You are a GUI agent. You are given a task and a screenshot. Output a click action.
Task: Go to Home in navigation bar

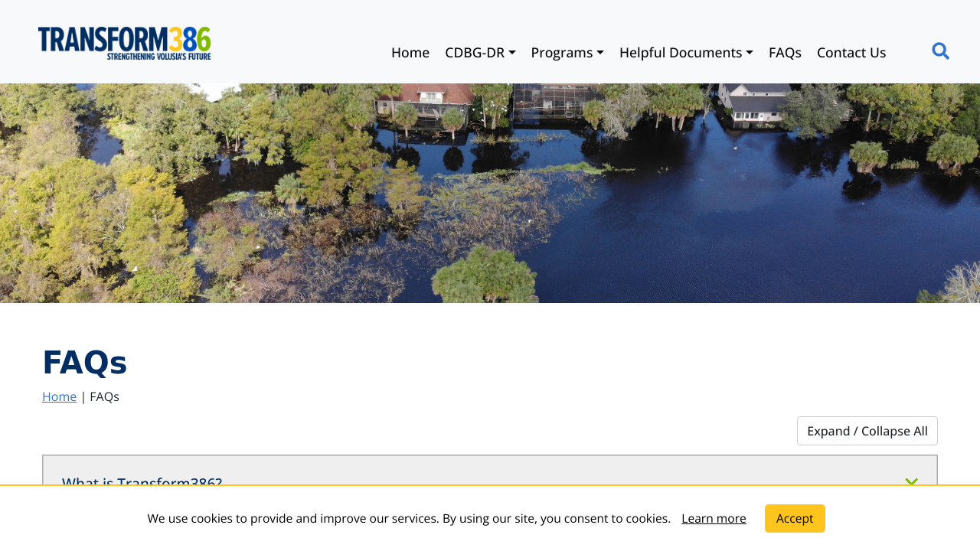point(410,53)
